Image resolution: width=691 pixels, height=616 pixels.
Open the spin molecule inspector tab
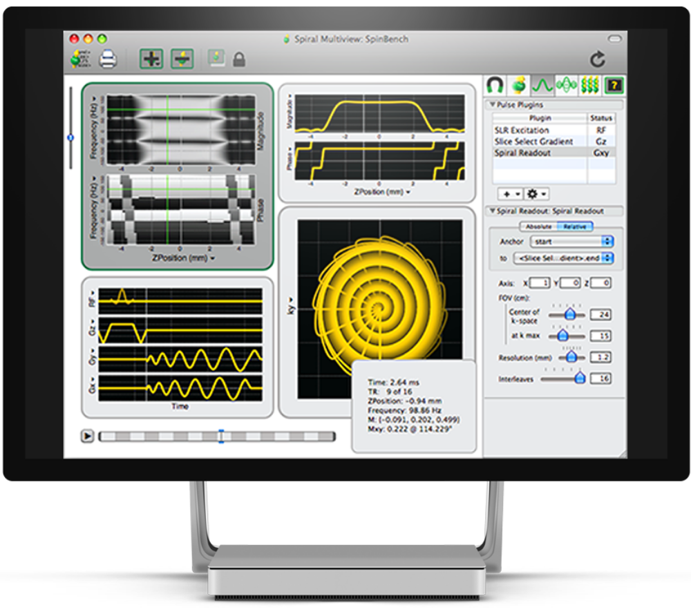519,84
